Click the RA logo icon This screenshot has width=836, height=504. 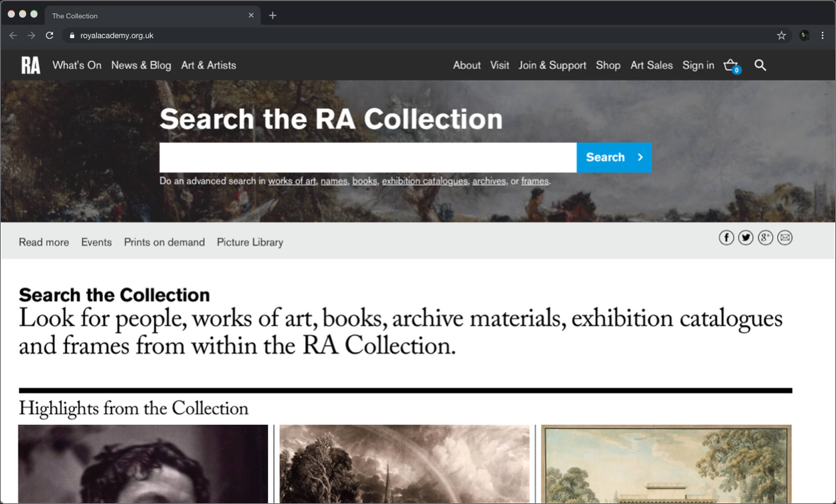pos(31,65)
